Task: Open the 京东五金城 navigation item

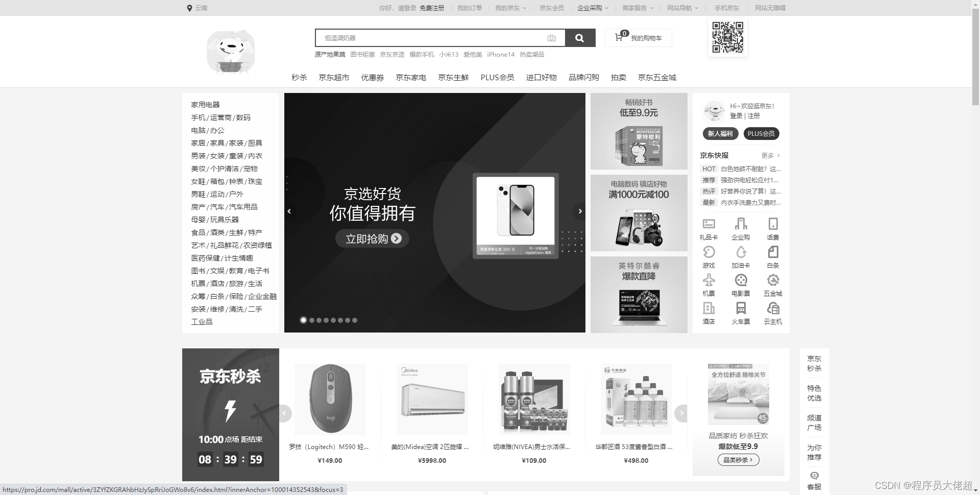Action: click(x=657, y=77)
